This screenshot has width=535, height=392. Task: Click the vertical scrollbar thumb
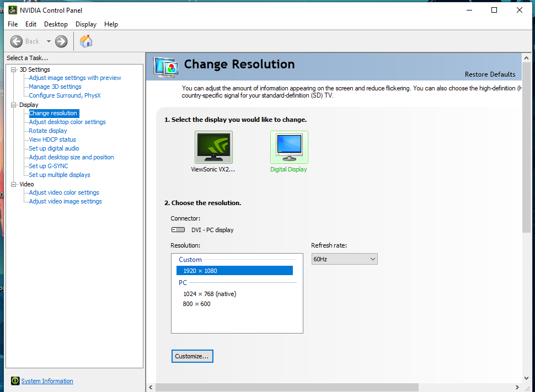coord(527,148)
